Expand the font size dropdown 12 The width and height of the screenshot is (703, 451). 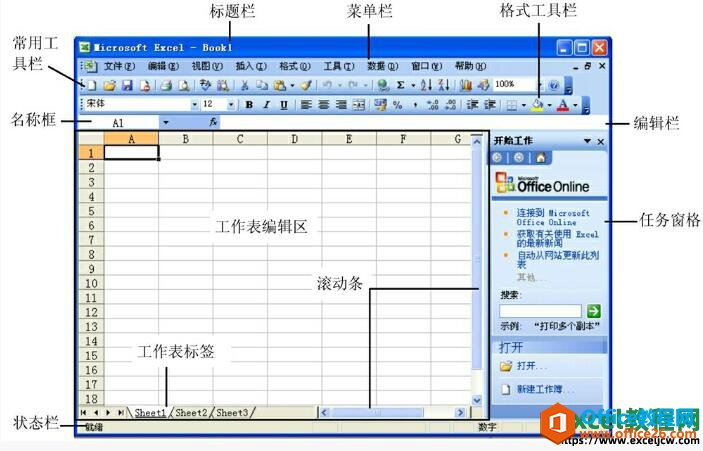pyautogui.click(x=231, y=105)
